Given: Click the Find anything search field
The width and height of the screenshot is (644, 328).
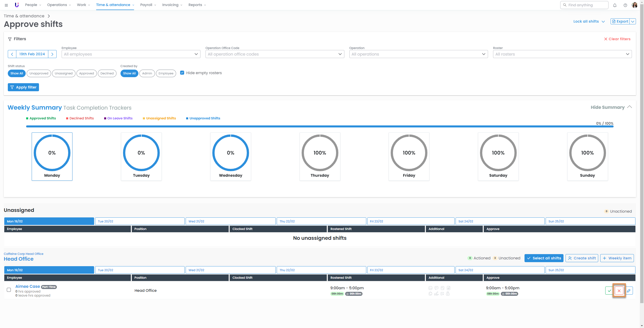Looking at the screenshot, I should click(x=584, y=5).
